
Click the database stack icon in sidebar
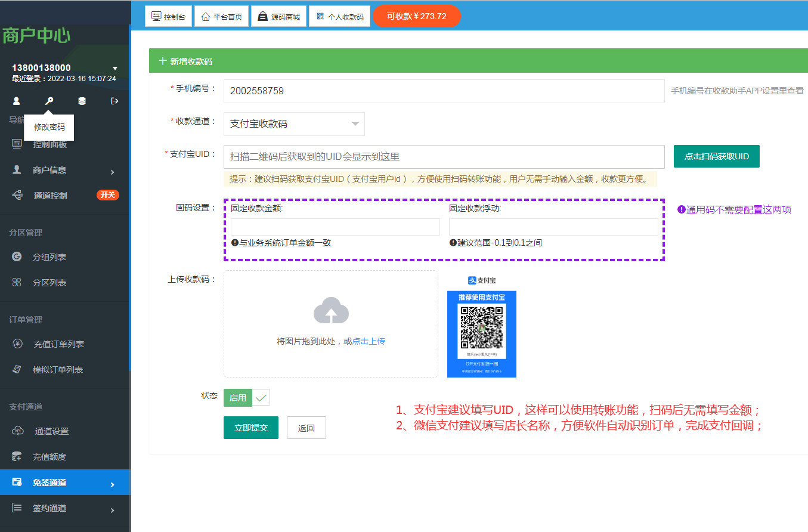coord(82,101)
